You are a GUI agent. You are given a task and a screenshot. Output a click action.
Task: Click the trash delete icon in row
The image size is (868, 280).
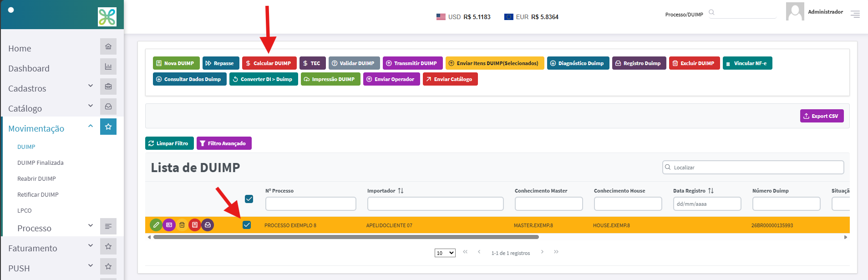coord(182,225)
